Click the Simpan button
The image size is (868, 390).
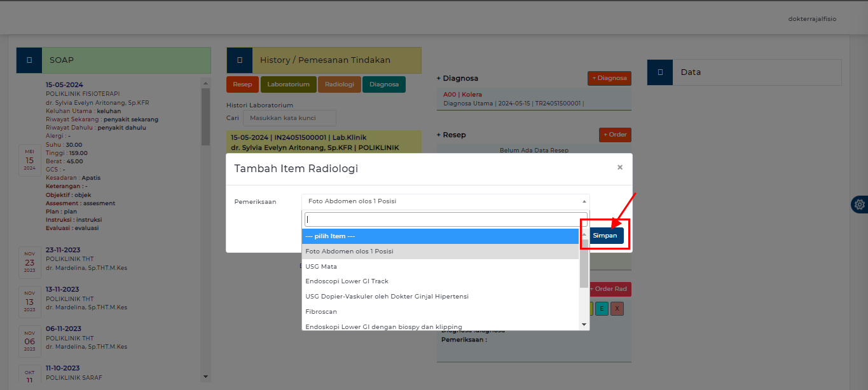coord(605,235)
